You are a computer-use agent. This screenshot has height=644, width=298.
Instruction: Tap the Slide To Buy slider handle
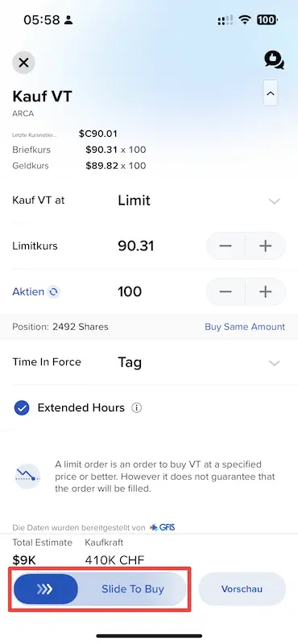click(x=46, y=589)
